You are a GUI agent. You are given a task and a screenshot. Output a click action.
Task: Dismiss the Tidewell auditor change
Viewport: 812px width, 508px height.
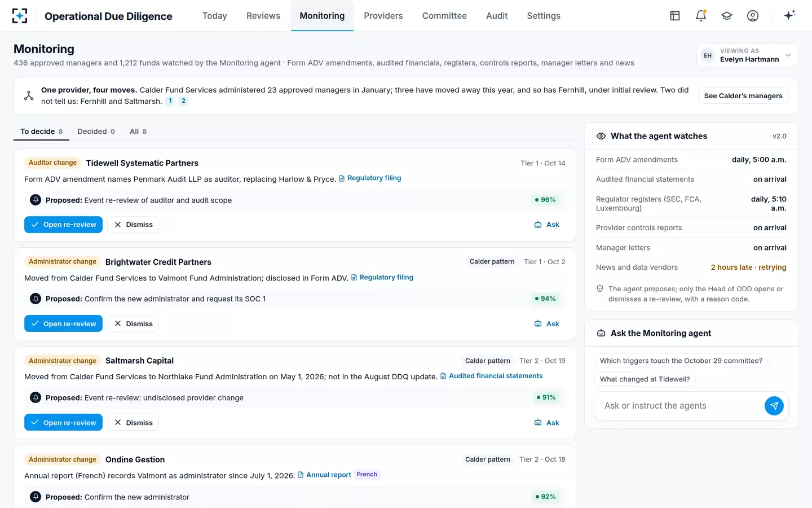[x=133, y=225]
